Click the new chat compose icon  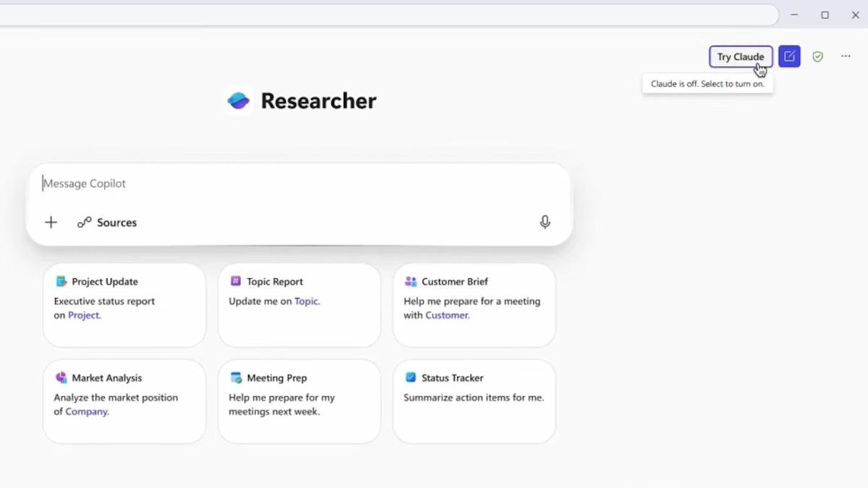pos(789,56)
